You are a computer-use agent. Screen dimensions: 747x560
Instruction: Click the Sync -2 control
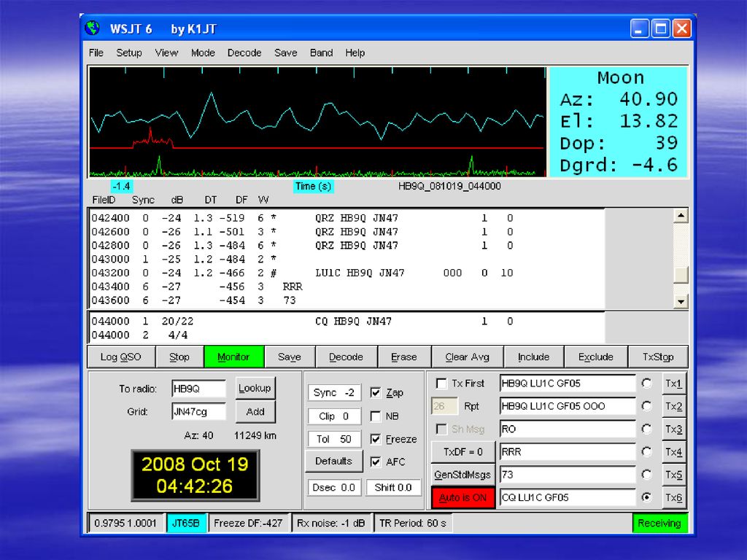click(334, 393)
